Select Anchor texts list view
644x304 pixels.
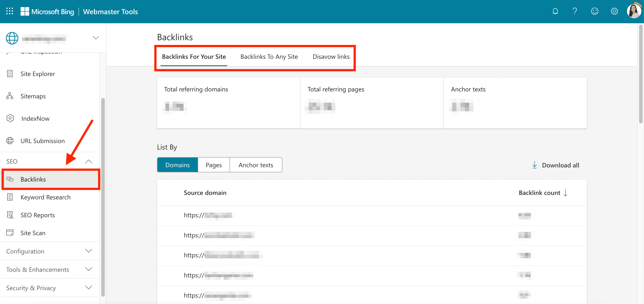pos(255,165)
